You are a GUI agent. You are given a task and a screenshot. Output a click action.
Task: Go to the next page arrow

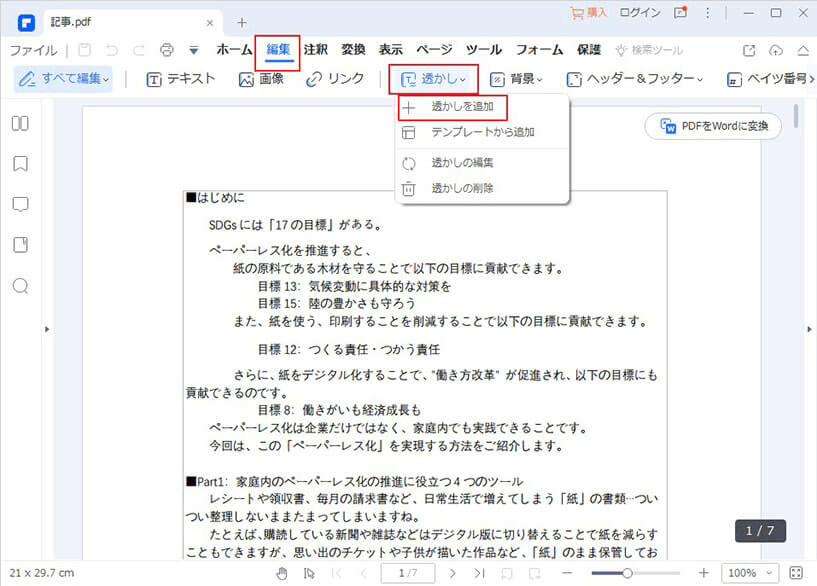click(x=452, y=573)
